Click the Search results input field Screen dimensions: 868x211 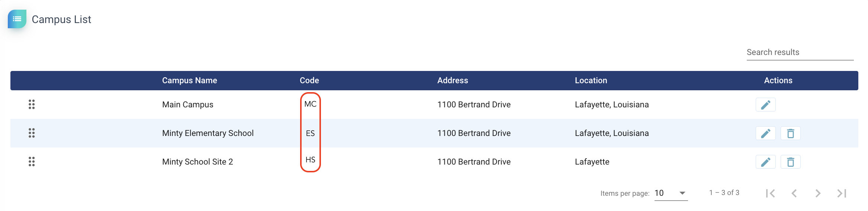coord(800,52)
